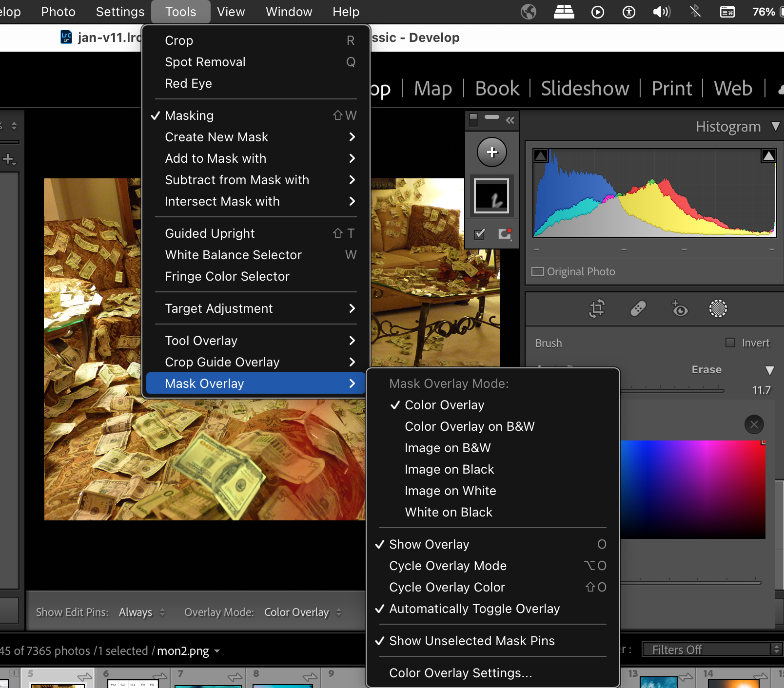Image resolution: width=784 pixels, height=688 pixels.
Task: Close the color picker with X button
Action: (754, 424)
